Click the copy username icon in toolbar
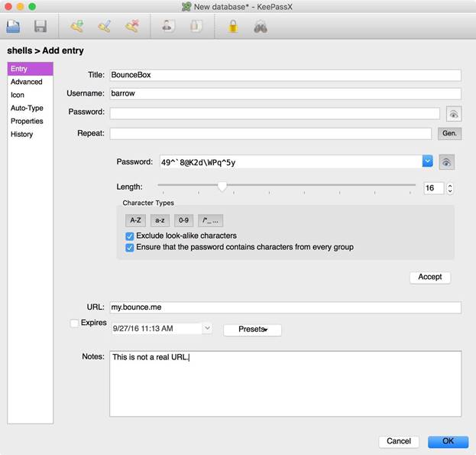 167,28
